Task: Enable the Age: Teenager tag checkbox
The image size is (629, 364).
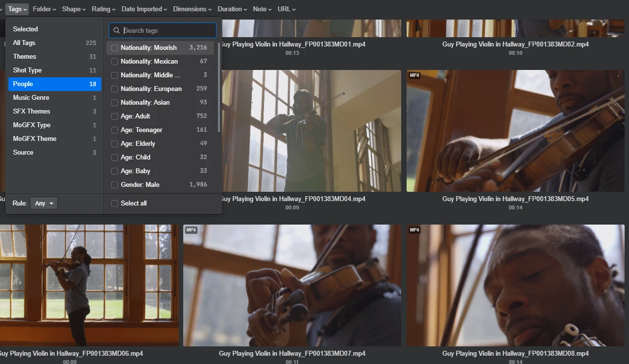Action: [115, 130]
